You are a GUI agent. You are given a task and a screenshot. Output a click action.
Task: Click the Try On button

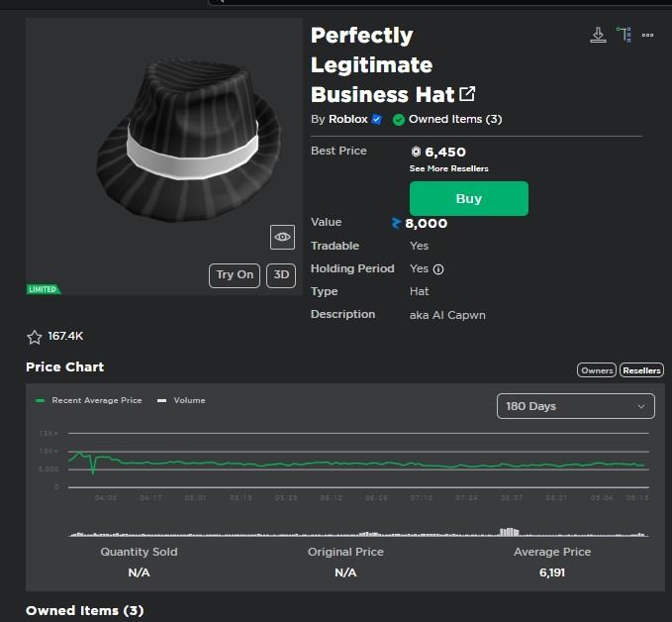235,275
